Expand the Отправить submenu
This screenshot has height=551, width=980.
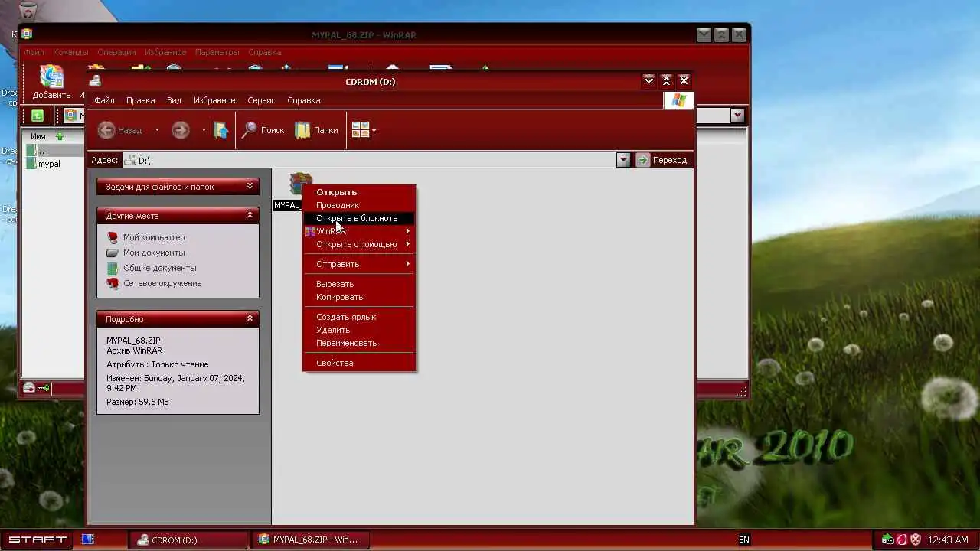point(359,264)
